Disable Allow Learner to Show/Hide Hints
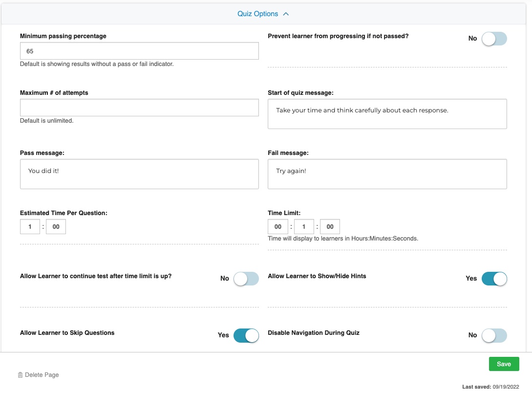This screenshot has height=394, width=532. 494,278
